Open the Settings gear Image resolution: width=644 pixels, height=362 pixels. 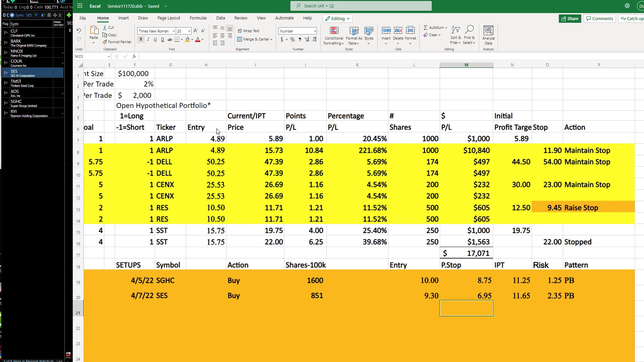click(x=627, y=6)
